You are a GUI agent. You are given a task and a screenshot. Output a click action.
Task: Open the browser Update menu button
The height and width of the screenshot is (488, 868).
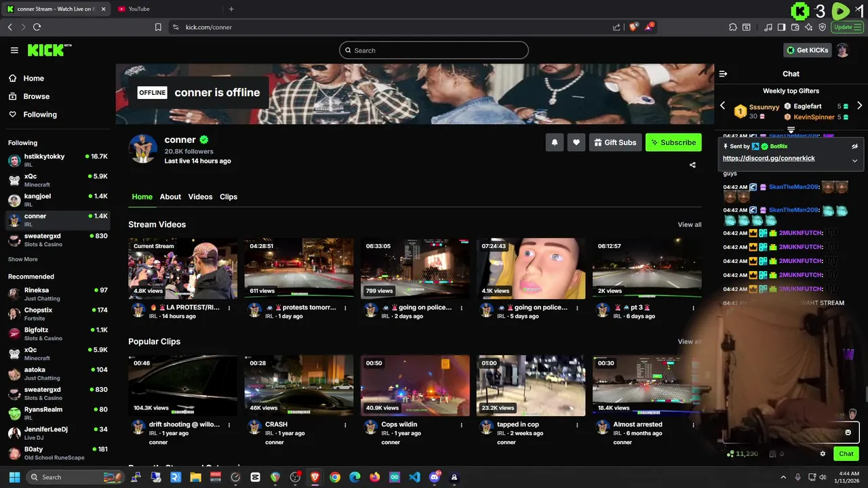pos(848,27)
